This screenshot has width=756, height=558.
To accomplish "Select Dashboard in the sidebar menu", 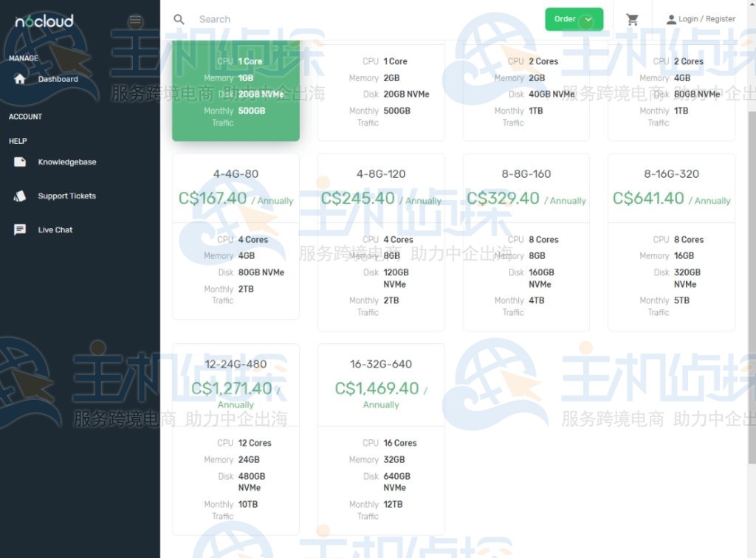I will (58, 78).
